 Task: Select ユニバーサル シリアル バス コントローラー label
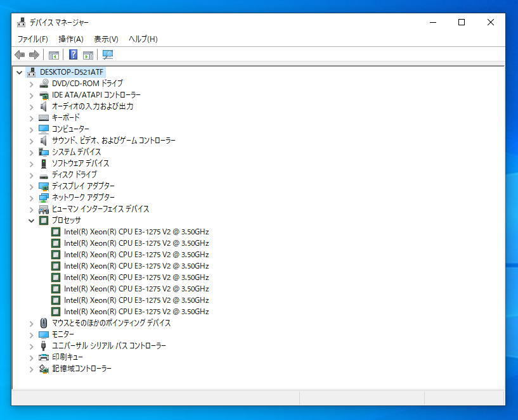pos(109,346)
